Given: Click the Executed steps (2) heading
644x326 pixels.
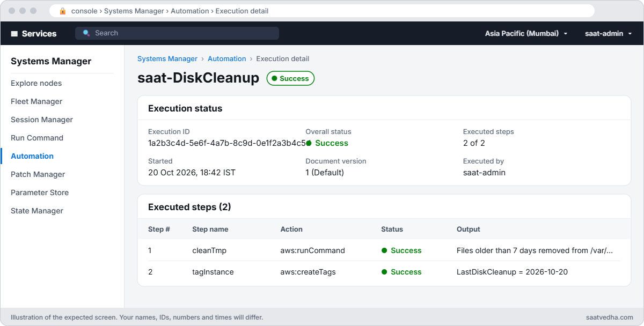Looking at the screenshot, I should pos(189,207).
